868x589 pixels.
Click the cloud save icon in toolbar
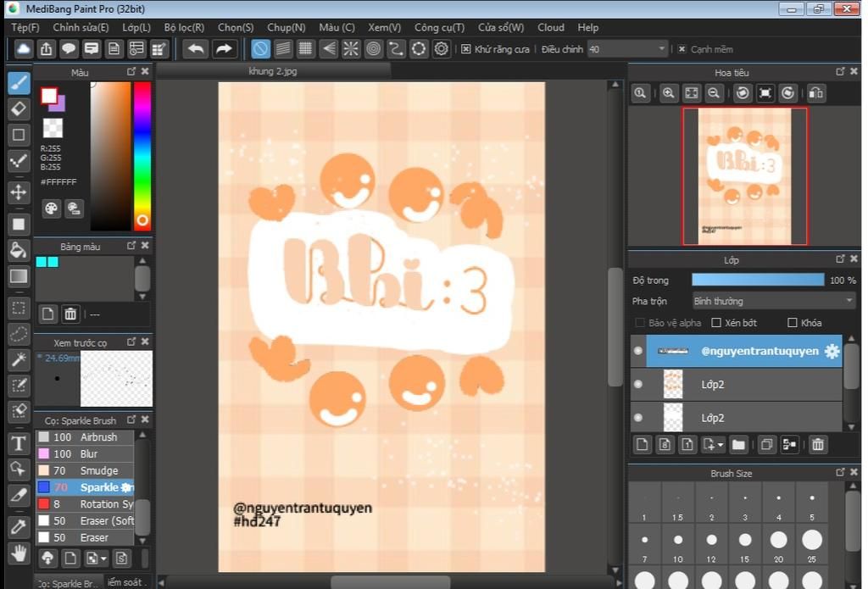23,49
